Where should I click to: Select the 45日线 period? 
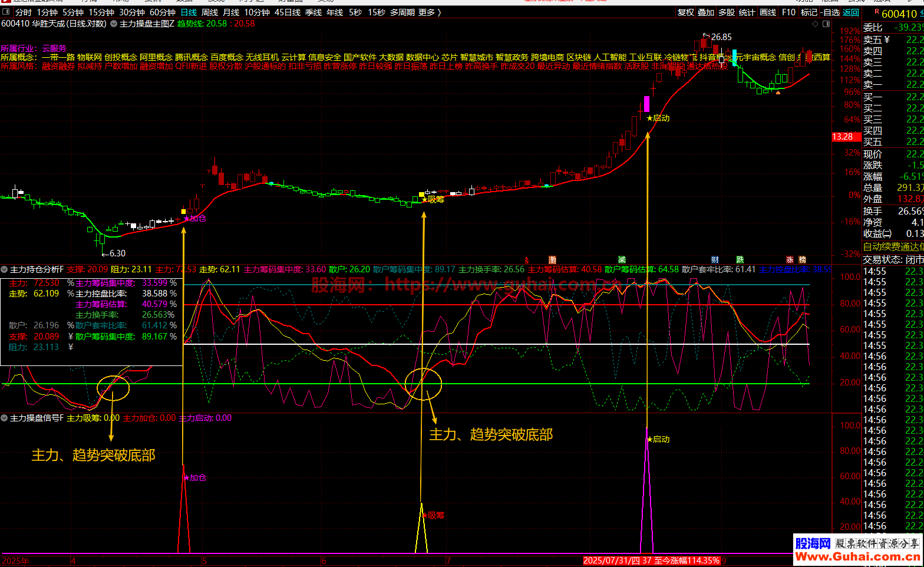click(x=288, y=12)
